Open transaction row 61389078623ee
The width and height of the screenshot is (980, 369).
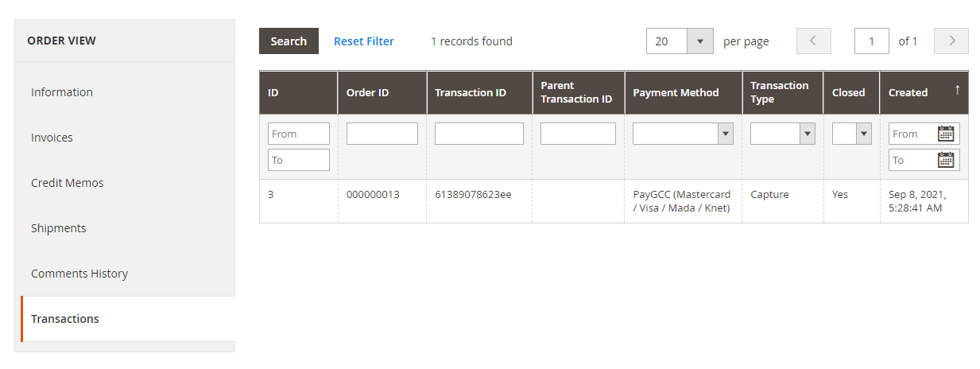pos(473,195)
